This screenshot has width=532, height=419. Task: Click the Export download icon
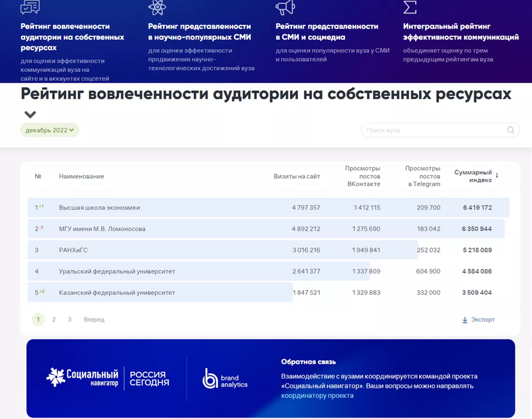point(465,320)
